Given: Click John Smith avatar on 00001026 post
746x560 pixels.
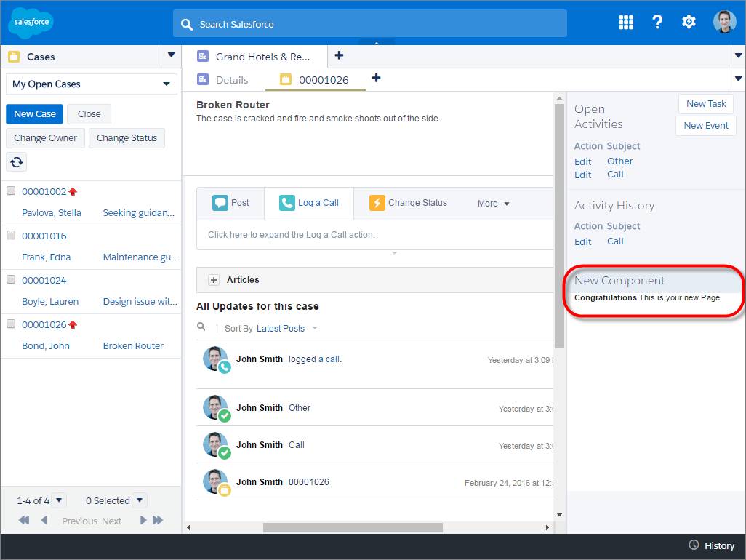Looking at the screenshot, I should pyautogui.click(x=215, y=481).
